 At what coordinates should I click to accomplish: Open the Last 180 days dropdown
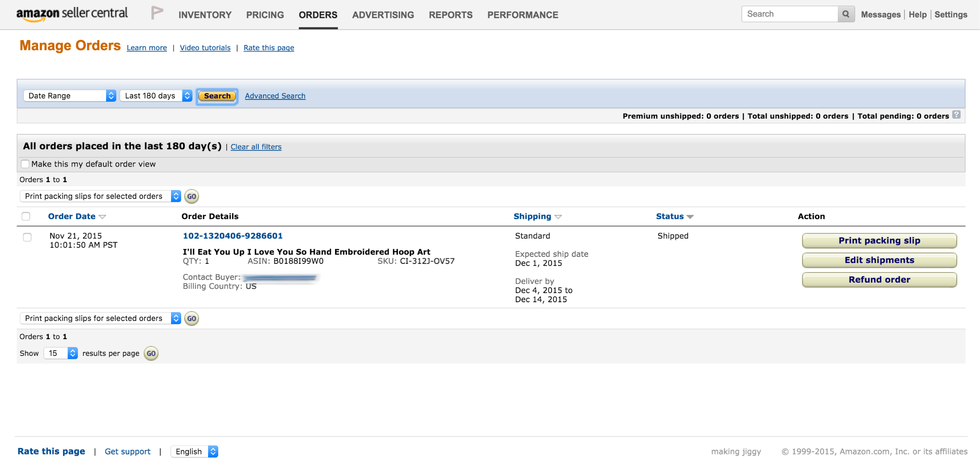pos(156,96)
